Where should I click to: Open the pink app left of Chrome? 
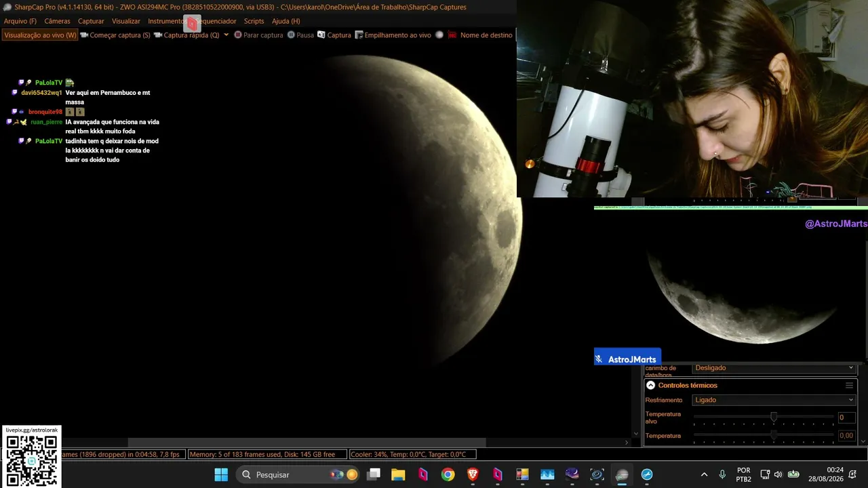click(x=423, y=474)
